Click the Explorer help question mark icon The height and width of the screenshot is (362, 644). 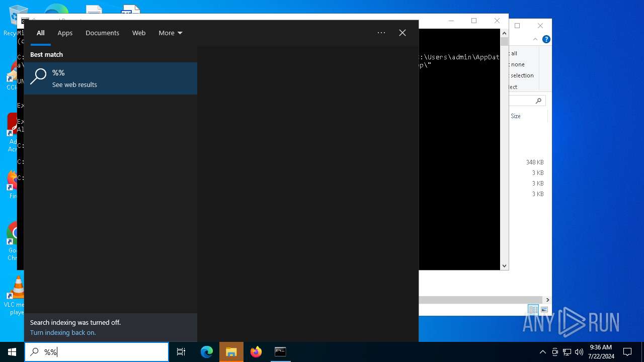(x=546, y=39)
